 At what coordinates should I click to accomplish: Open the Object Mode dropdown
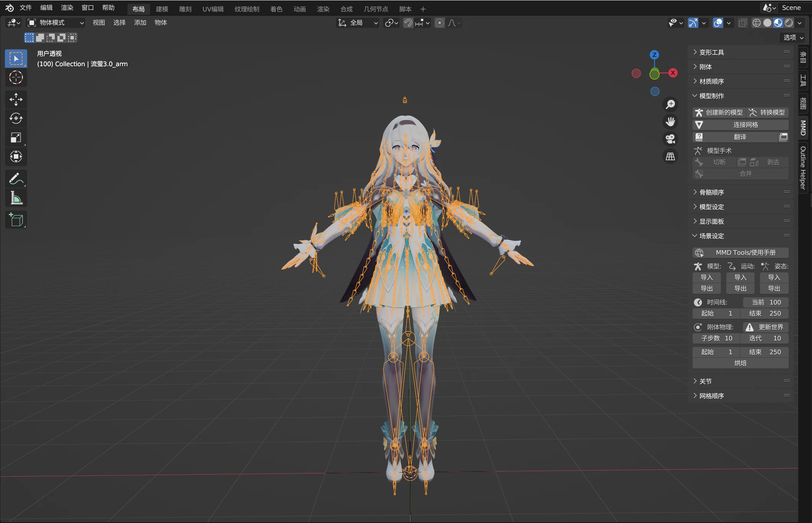click(x=56, y=23)
